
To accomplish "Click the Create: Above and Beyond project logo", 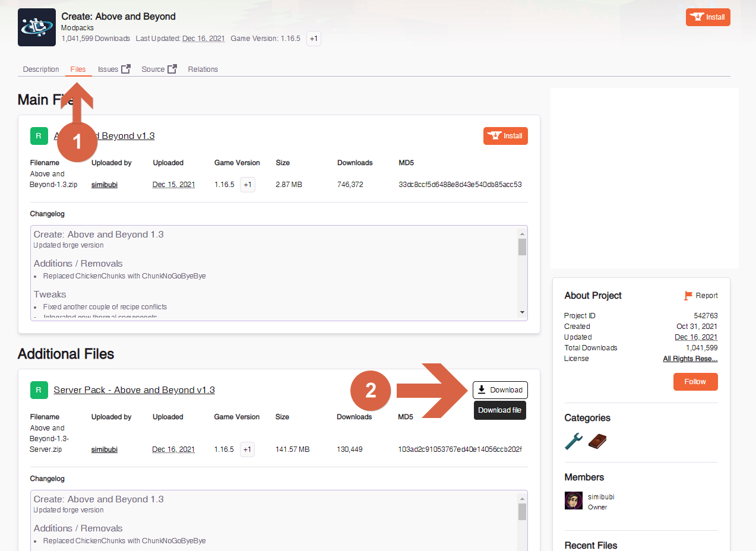I will click(37, 27).
